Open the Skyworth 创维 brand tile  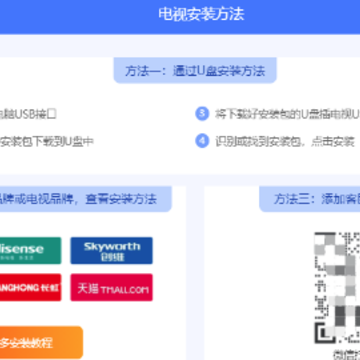coord(112,251)
